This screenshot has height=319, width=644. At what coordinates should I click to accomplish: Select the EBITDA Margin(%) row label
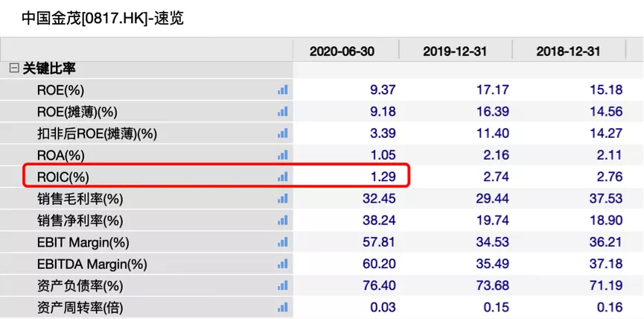tap(92, 265)
